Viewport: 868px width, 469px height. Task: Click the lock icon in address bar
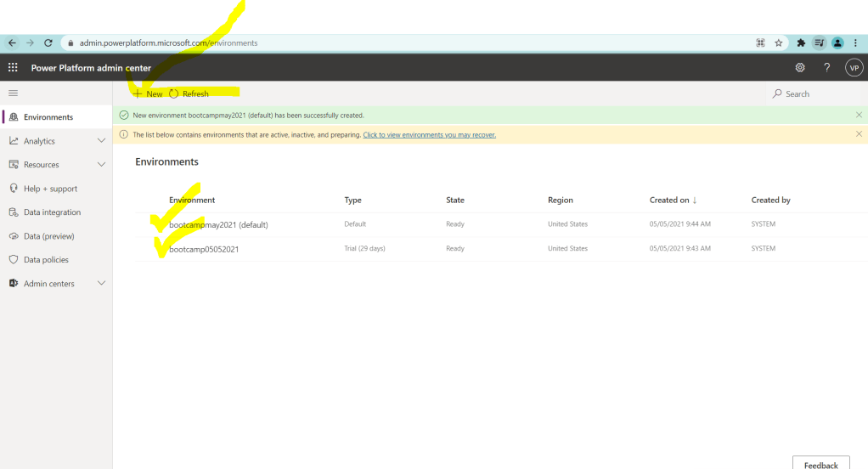(x=70, y=42)
